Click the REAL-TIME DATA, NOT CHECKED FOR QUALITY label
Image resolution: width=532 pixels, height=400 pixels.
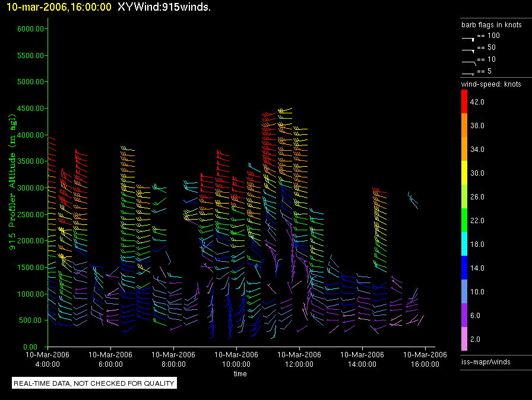[94, 383]
